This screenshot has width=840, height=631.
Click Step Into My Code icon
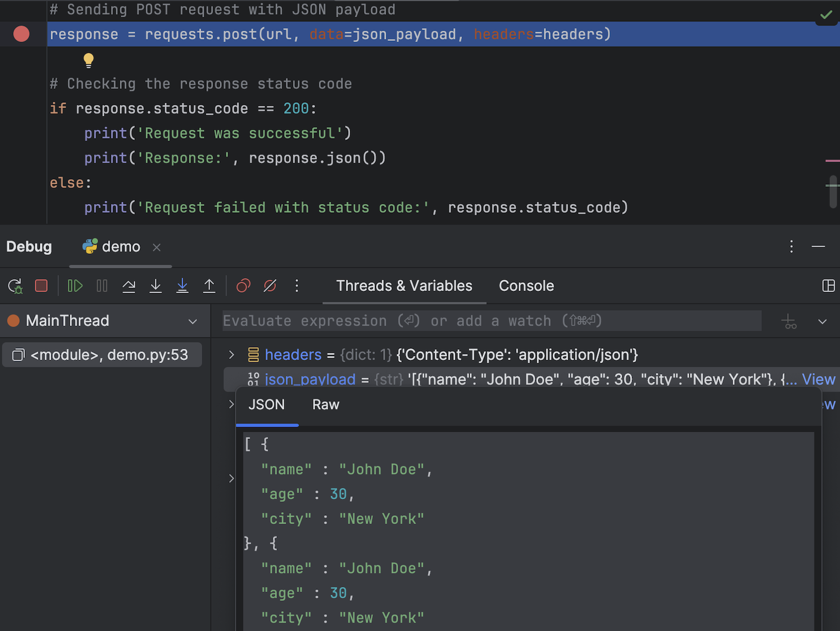(183, 286)
